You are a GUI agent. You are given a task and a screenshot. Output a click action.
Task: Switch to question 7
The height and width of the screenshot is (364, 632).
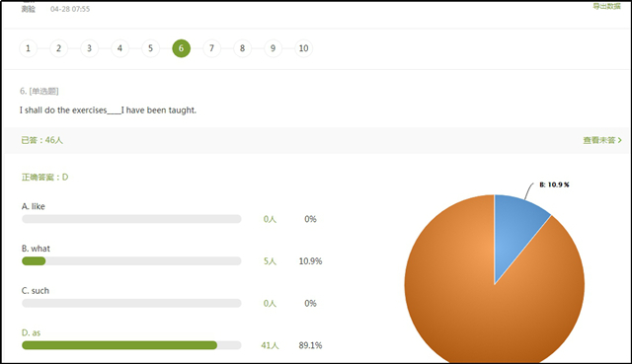(211, 48)
